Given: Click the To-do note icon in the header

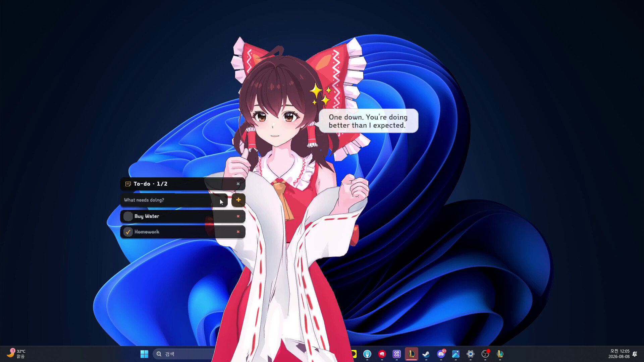Looking at the screenshot, I should [128, 184].
